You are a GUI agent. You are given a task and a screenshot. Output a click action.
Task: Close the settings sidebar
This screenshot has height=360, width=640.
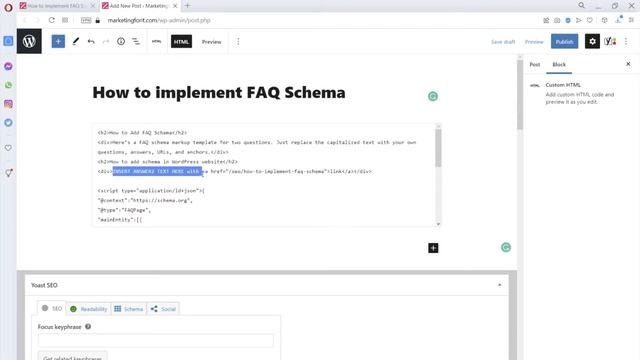point(628,64)
